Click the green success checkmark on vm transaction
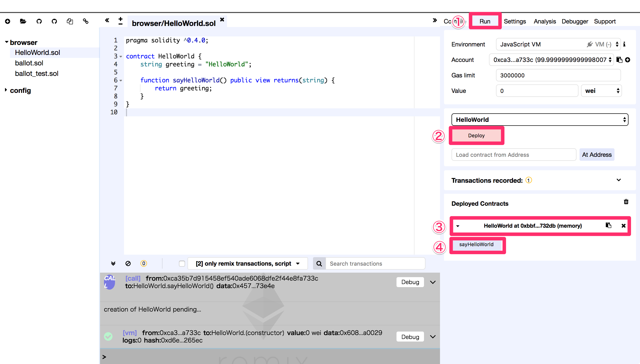 pos(108,337)
